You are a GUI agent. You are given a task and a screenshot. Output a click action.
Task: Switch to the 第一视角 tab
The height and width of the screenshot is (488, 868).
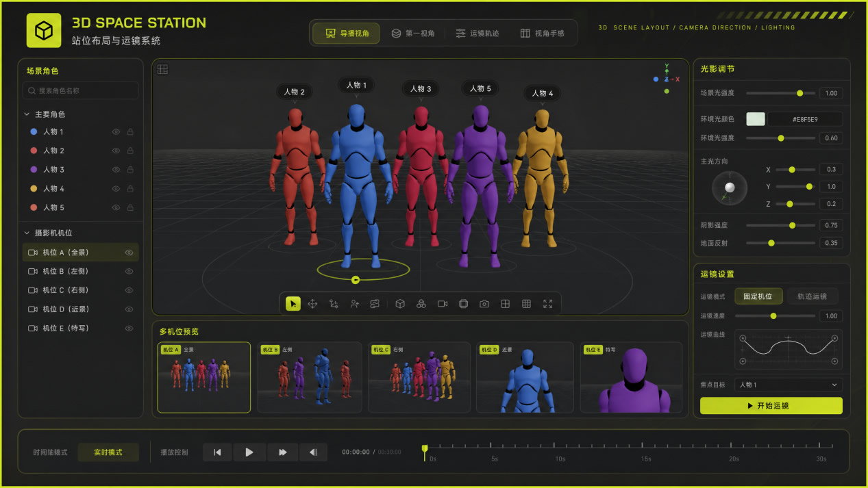point(413,33)
